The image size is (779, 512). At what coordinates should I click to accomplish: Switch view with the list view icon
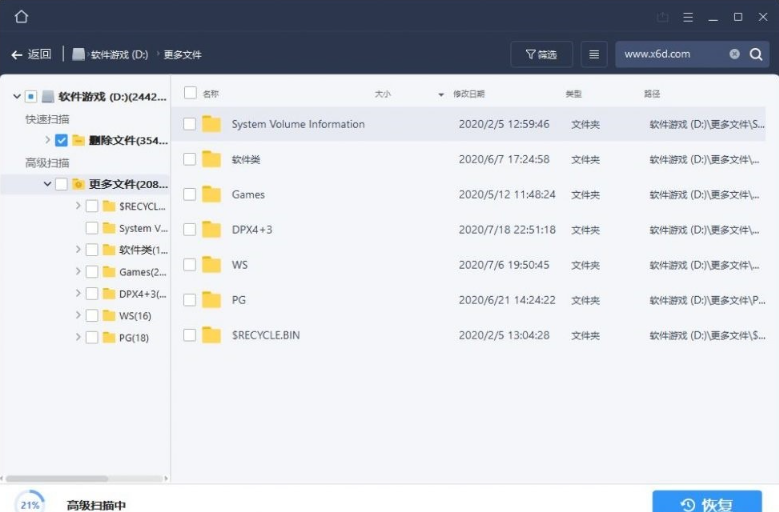594,54
